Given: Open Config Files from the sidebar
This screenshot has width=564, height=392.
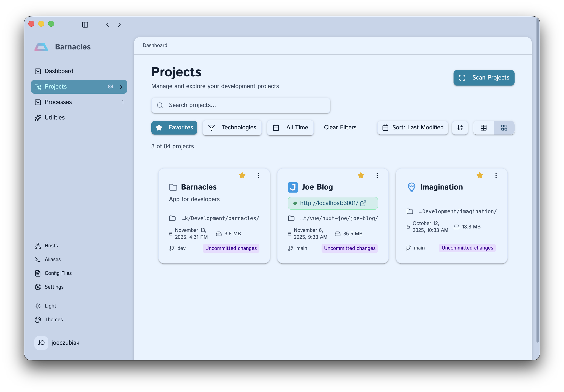Looking at the screenshot, I should click(x=58, y=273).
